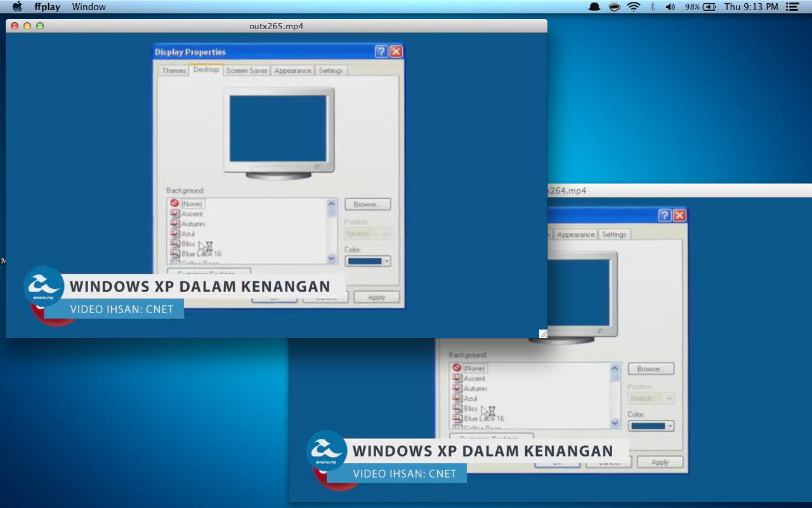Click the x264.mp4 window title bar
Image resolution: width=812 pixels, height=508 pixels.
pyautogui.click(x=679, y=190)
